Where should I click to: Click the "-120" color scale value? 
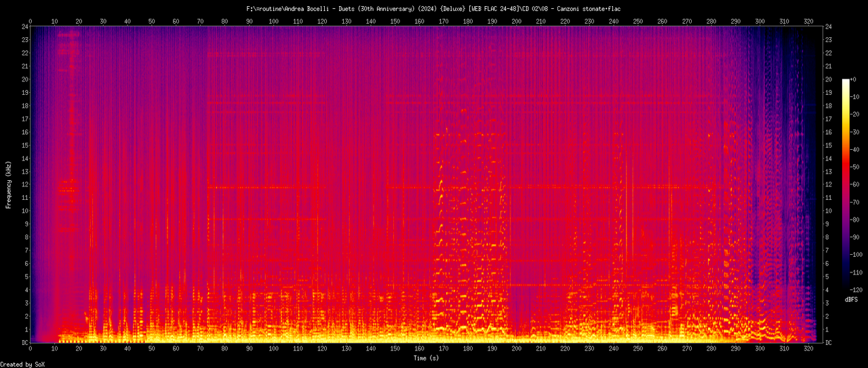click(857, 290)
